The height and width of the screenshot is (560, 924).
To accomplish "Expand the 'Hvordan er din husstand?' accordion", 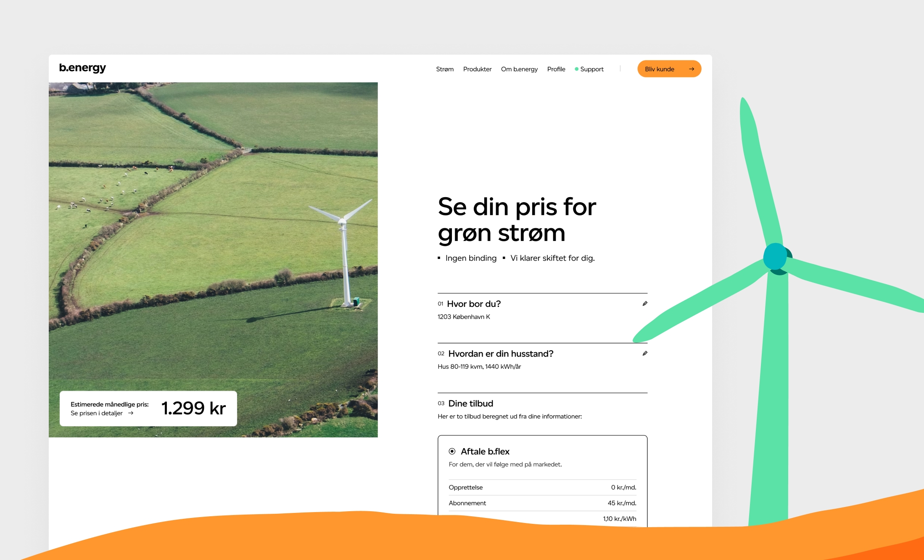I will (x=645, y=353).
